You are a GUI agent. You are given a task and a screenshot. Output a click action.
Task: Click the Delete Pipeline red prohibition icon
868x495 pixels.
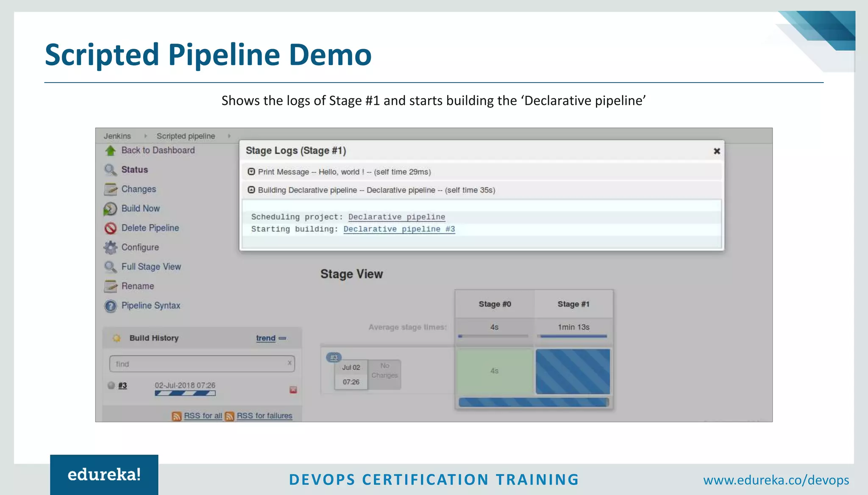(110, 228)
